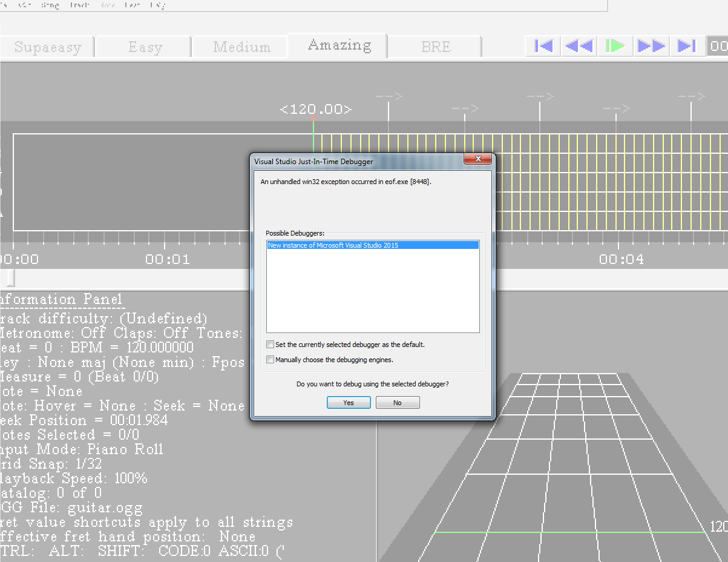This screenshot has width=728, height=562.
Task: Check 'Set the currently selected debugger as the default'
Action: coord(270,345)
